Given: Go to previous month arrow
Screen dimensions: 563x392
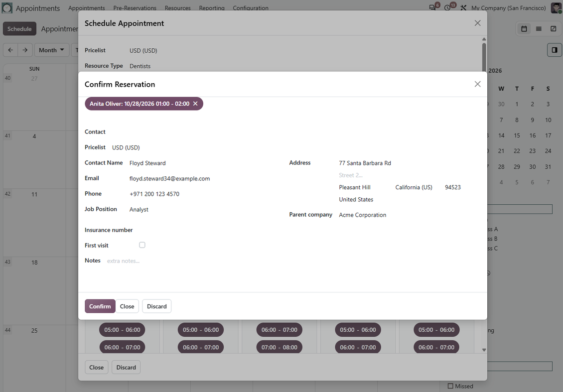Looking at the screenshot, I should coord(10,50).
